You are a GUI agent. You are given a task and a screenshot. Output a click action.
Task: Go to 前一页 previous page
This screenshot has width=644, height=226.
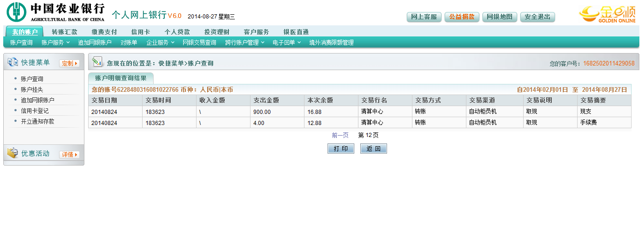coord(340,135)
